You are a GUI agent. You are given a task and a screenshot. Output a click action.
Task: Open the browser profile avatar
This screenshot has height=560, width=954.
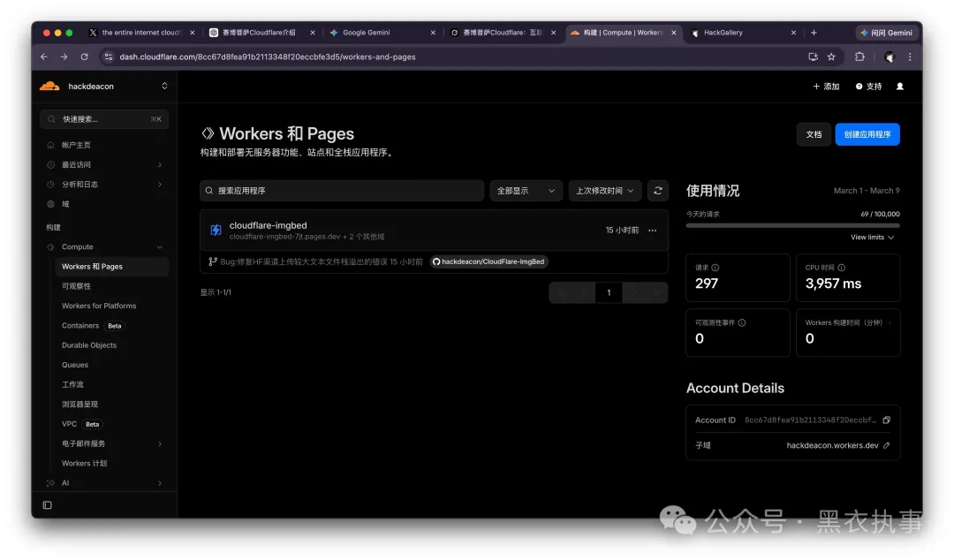(x=889, y=57)
